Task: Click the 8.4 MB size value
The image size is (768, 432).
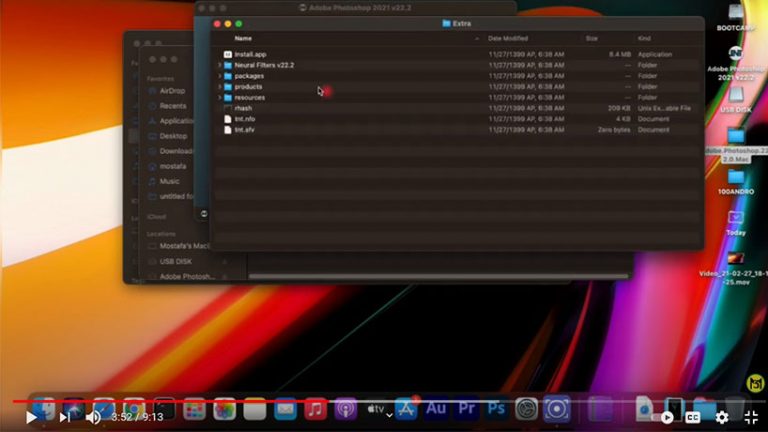Action: pyautogui.click(x=620, y=54)
